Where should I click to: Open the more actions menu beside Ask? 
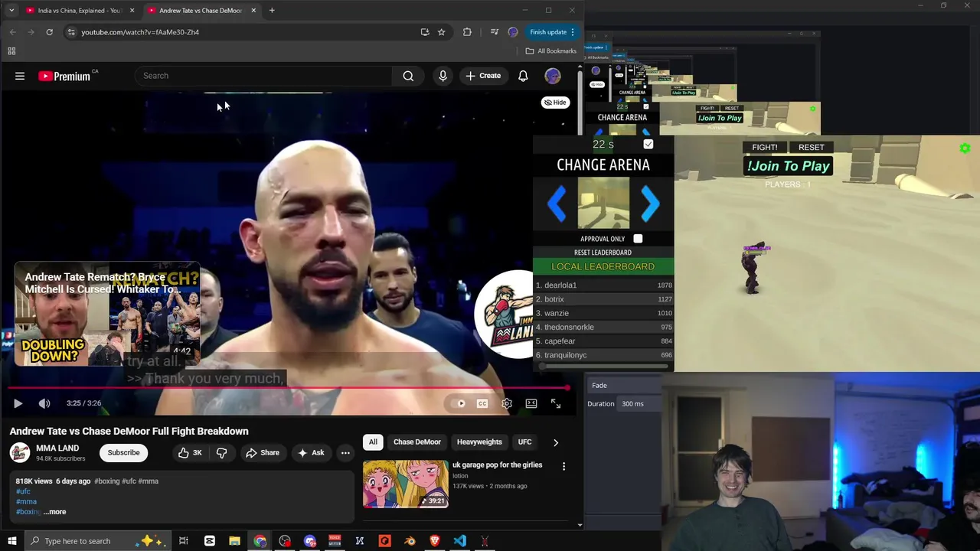345,453
